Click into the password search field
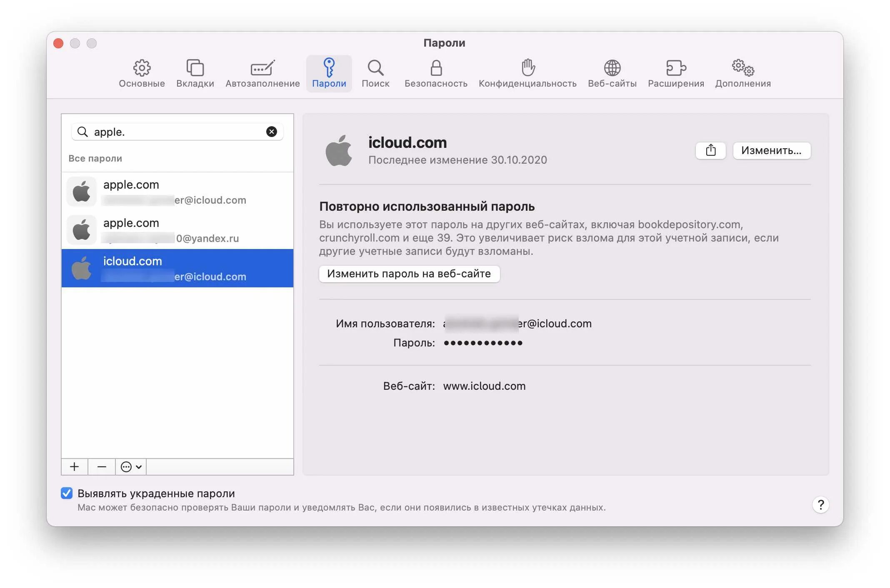The width and height of the screenshot is (890, 588). tap(177, 132)
